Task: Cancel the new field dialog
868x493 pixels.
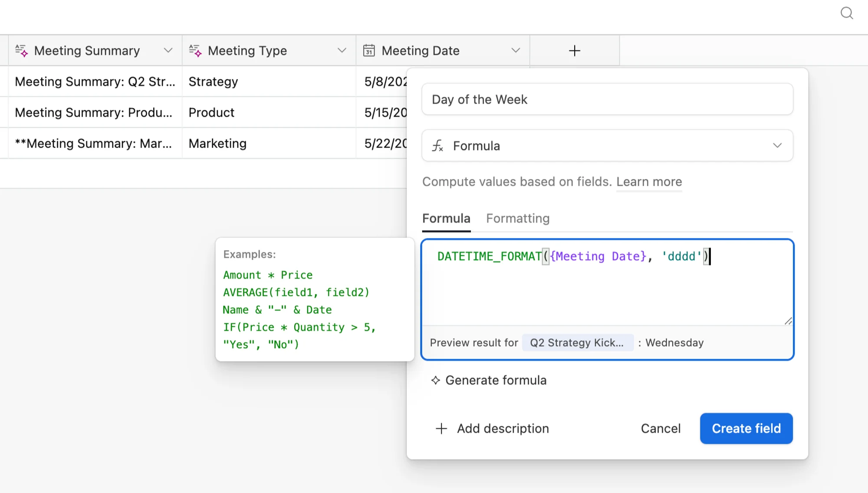Action: (661, 429)
